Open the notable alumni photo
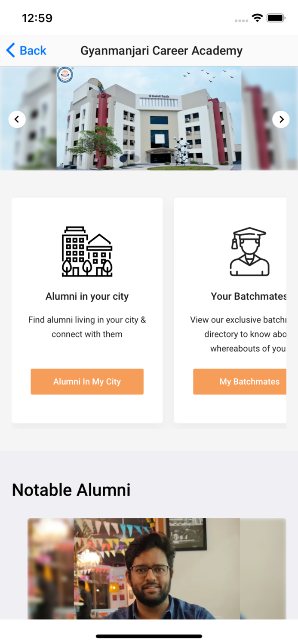This screenshot has width=298, height=644. (x=157, y=568)
